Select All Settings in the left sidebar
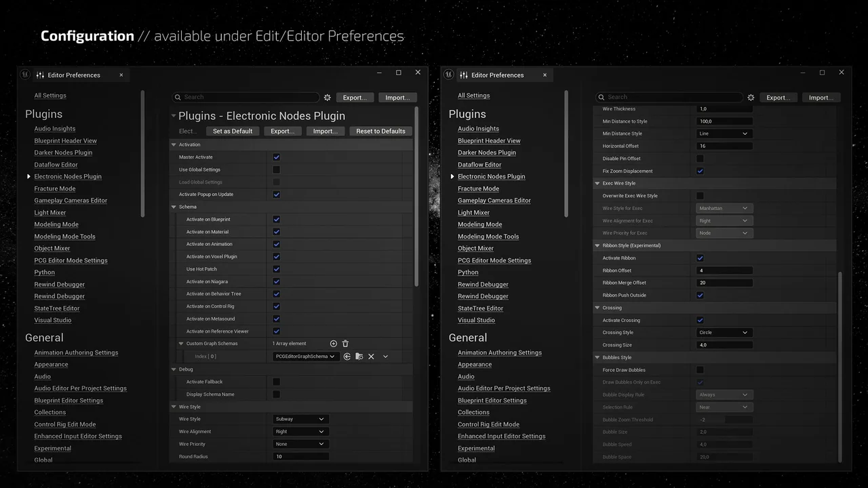 click(x=50, y=95)
